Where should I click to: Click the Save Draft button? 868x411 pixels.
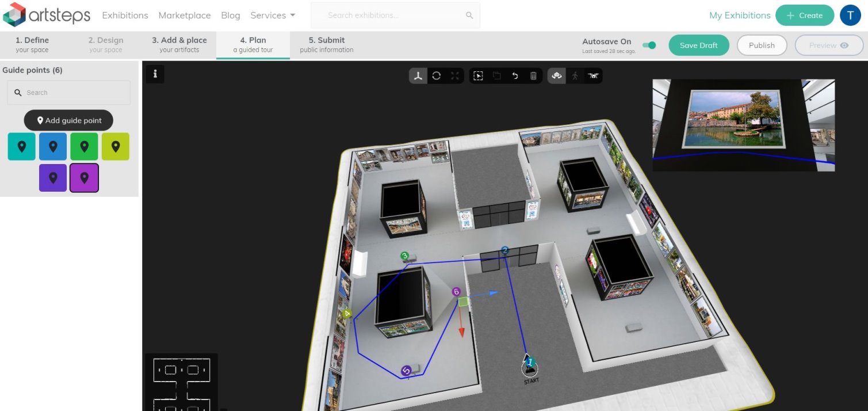point(699,45)
